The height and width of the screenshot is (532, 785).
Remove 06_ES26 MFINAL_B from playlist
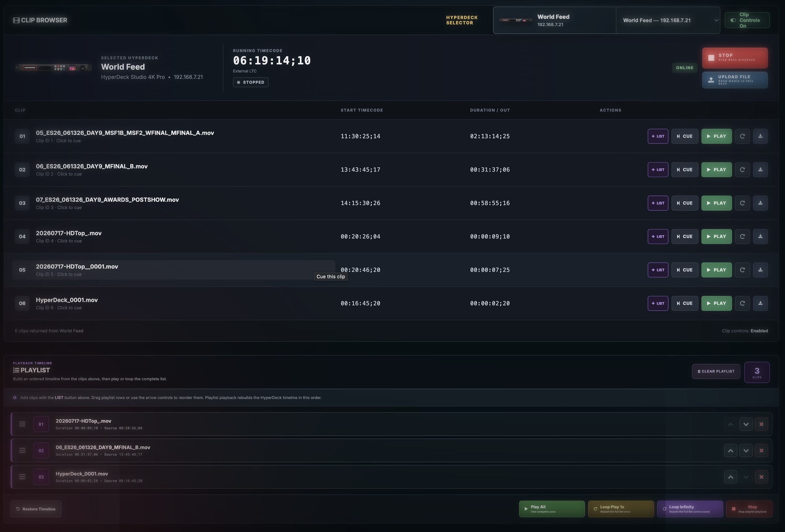pyautogui.click(x=761, y=451)
